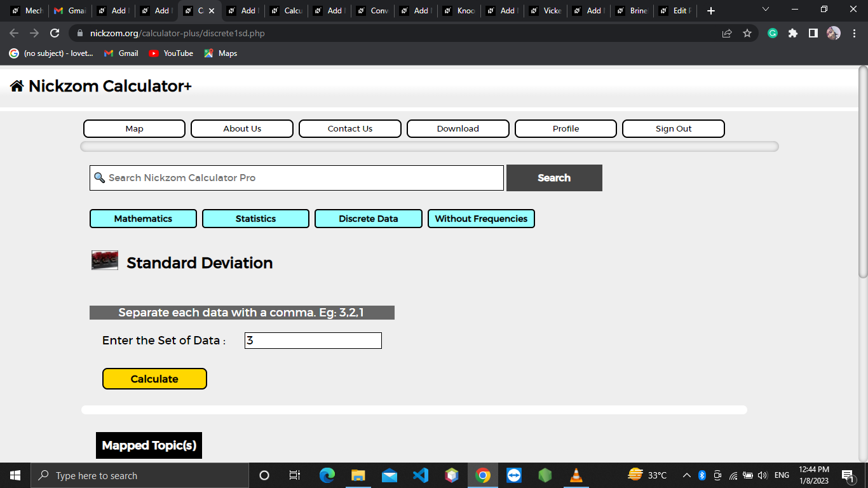This screenshot has height=488, width=868.
Task: Select the Without Frequencies breadcrumb button
Action: [x=481, y=219]
